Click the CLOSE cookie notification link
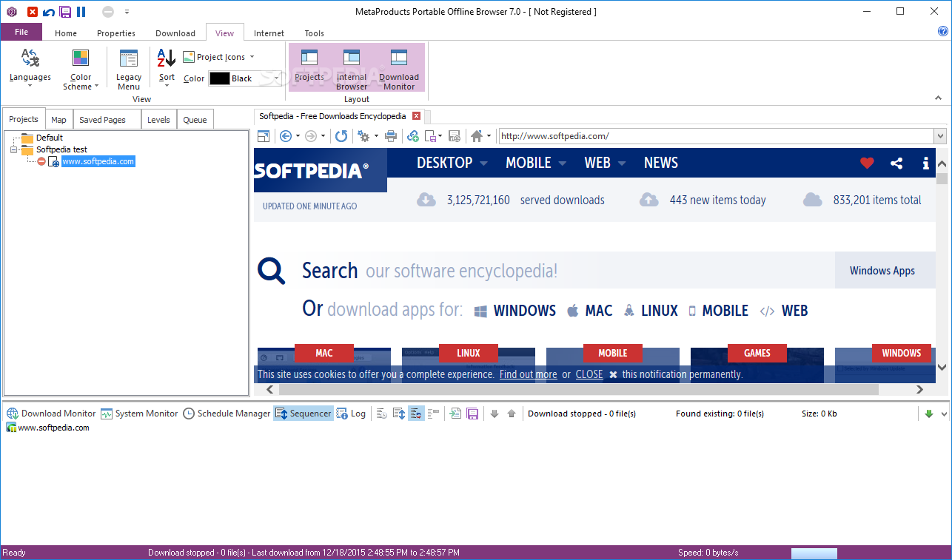Viewport: 952px width, 560px height. 589,374
